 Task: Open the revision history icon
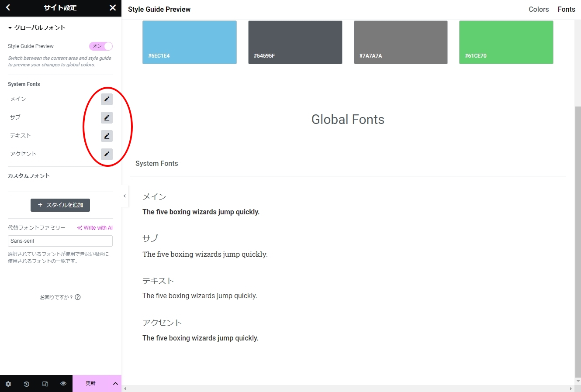click(x=27, y=384)
